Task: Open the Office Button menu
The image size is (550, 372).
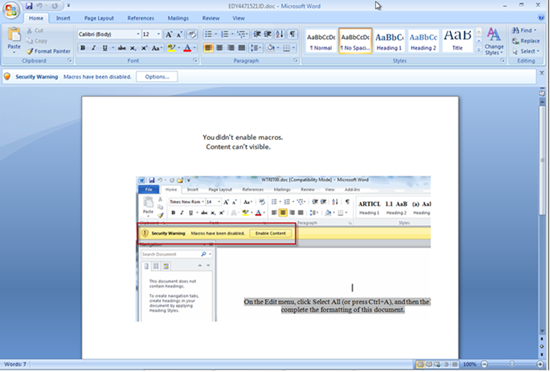Action: click(x=11, y=10)
